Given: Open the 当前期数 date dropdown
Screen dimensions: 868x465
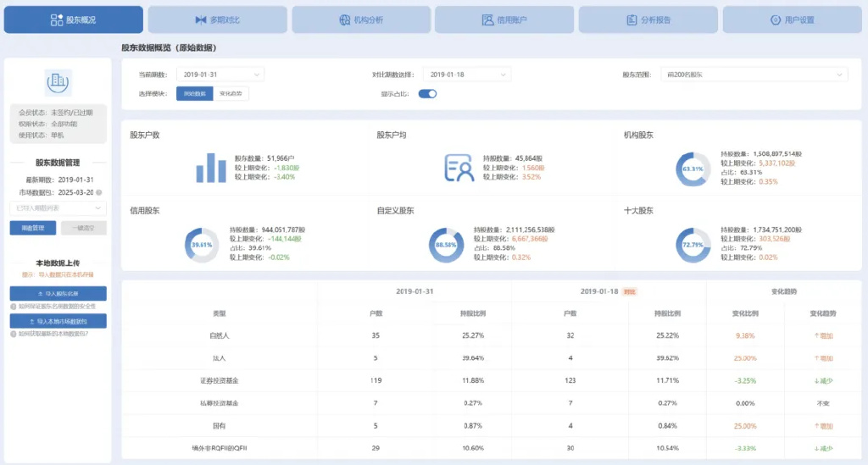Looking at the screenshot, I should [220, 75].
